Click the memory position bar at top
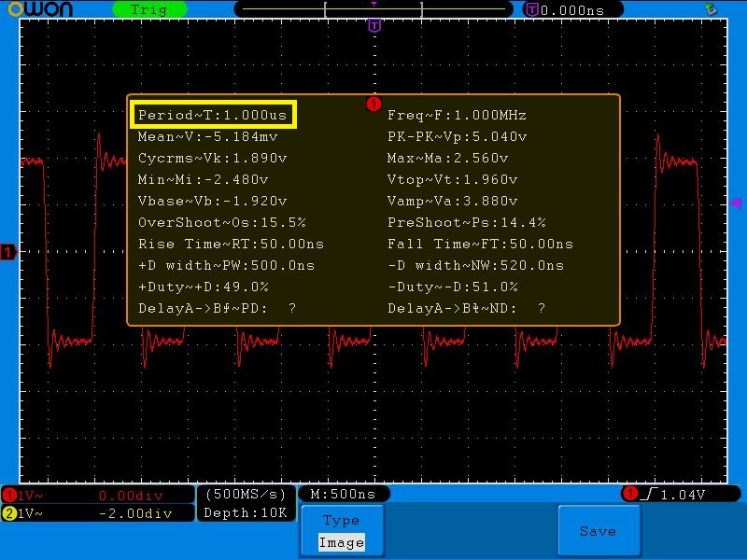Viewport: 747px width, 560px height. (x=374, y=9)
